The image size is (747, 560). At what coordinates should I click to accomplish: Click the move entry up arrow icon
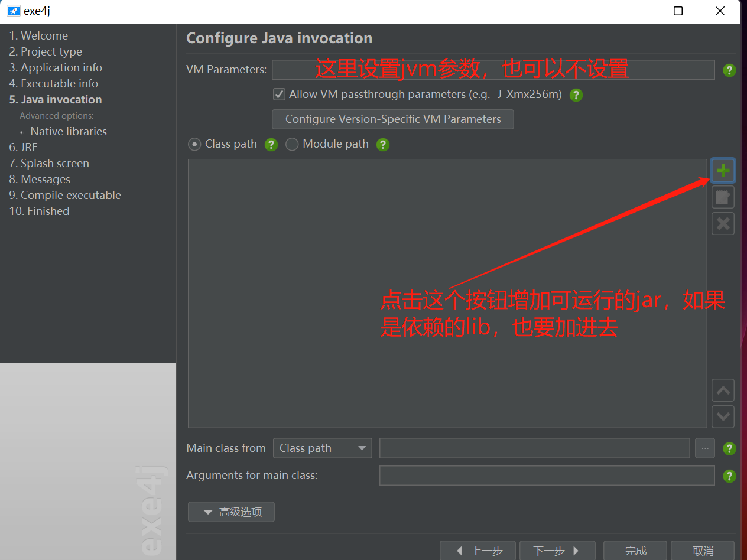723,390
